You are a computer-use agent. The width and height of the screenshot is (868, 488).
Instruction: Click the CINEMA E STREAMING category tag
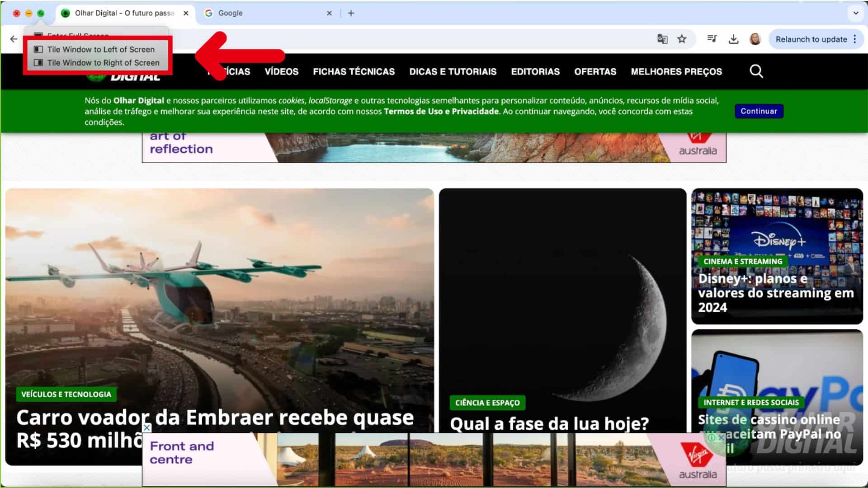coord(742,261)
